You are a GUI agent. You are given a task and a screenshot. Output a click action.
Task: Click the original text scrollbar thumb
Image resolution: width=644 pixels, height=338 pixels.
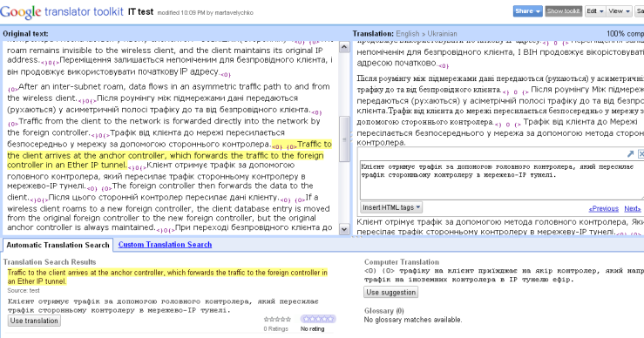coord(344,139)
